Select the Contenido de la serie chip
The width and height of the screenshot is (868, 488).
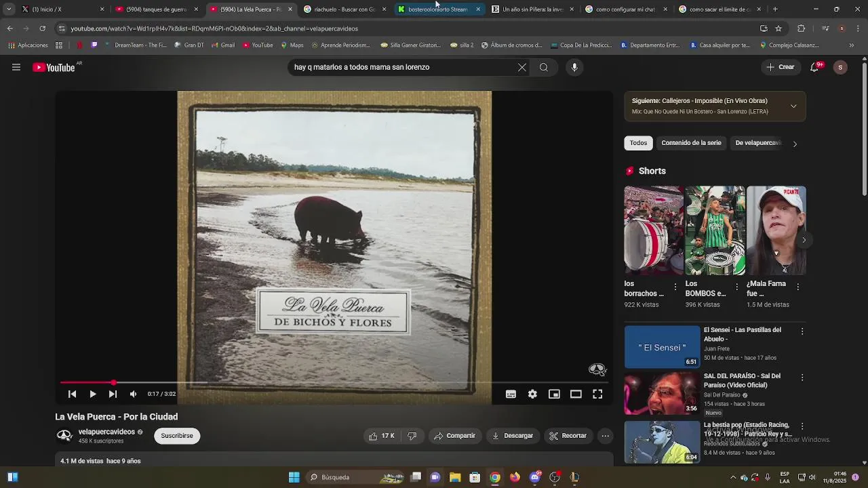(x=691, y=143)
